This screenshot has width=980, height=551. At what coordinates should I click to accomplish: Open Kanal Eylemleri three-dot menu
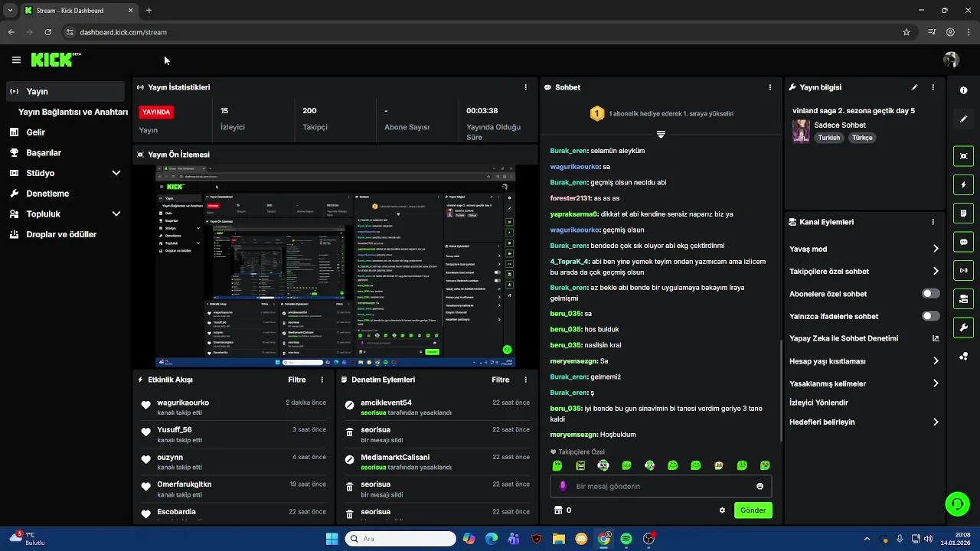(x=933, y=222)
